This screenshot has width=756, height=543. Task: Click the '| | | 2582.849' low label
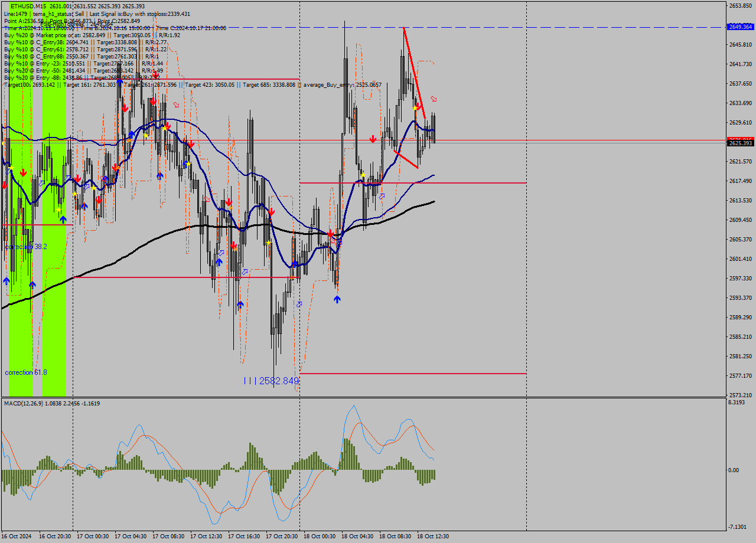(x=271, y=381)
